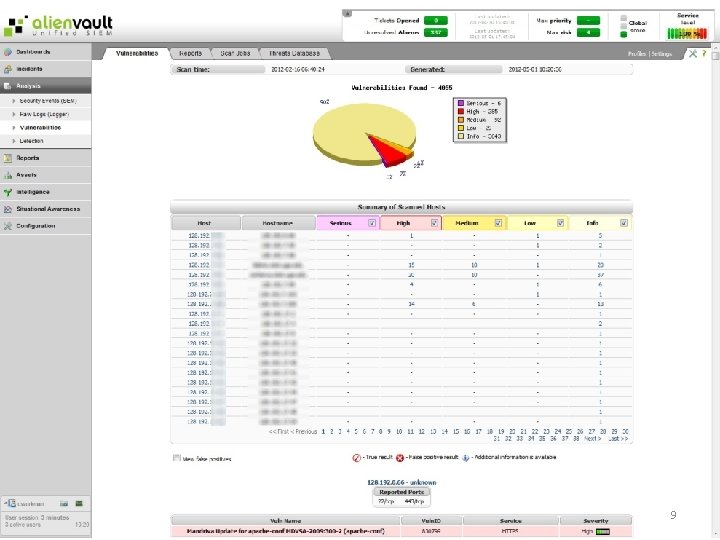Click the Unresolved Alarms green counter
The height and width of the screenshot is (540, 720).
pyautogui.click(x=436, y=33)
